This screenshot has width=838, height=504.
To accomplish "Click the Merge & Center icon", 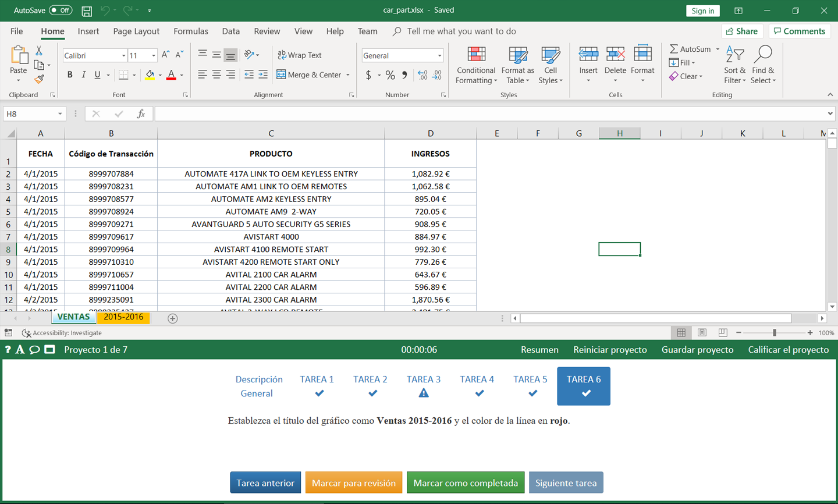I will pos(282,74).
